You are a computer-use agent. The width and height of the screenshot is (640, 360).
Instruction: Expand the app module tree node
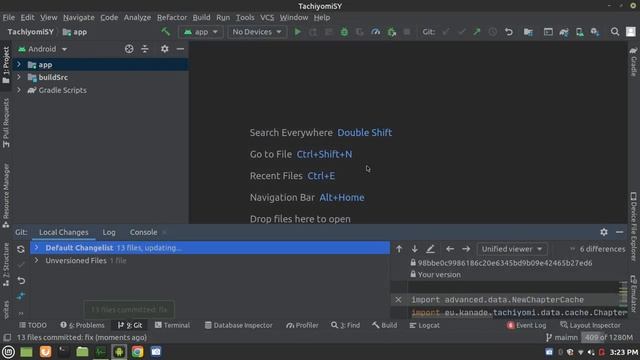pos(19,64)
